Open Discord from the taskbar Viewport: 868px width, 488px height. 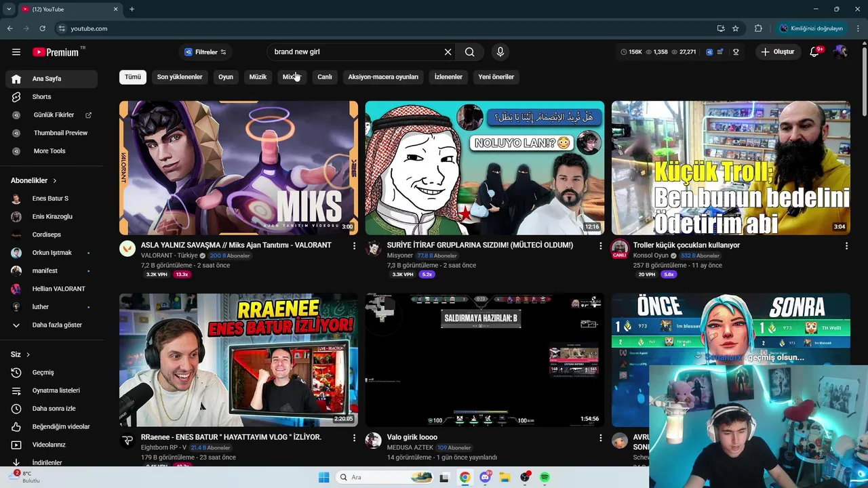pos(485,477)
